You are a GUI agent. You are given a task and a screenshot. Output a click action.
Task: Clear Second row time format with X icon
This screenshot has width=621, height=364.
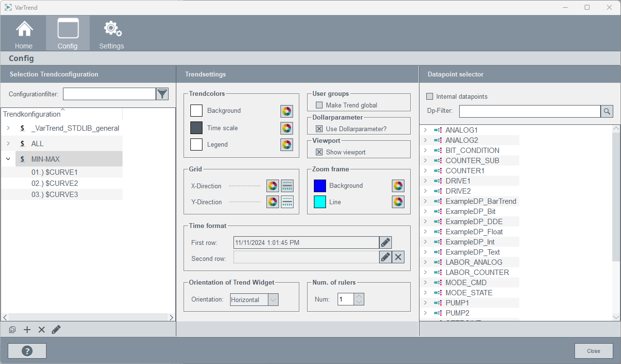tap(398, 257)
